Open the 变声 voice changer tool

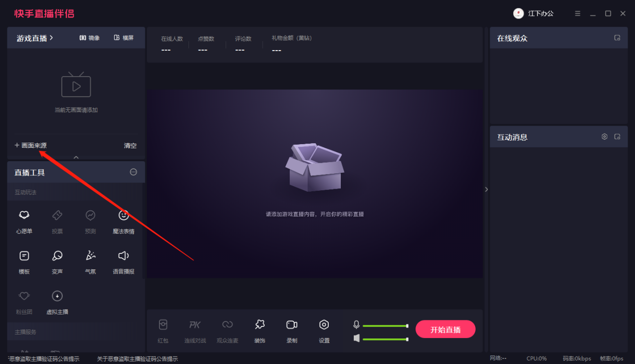point(57,262)
